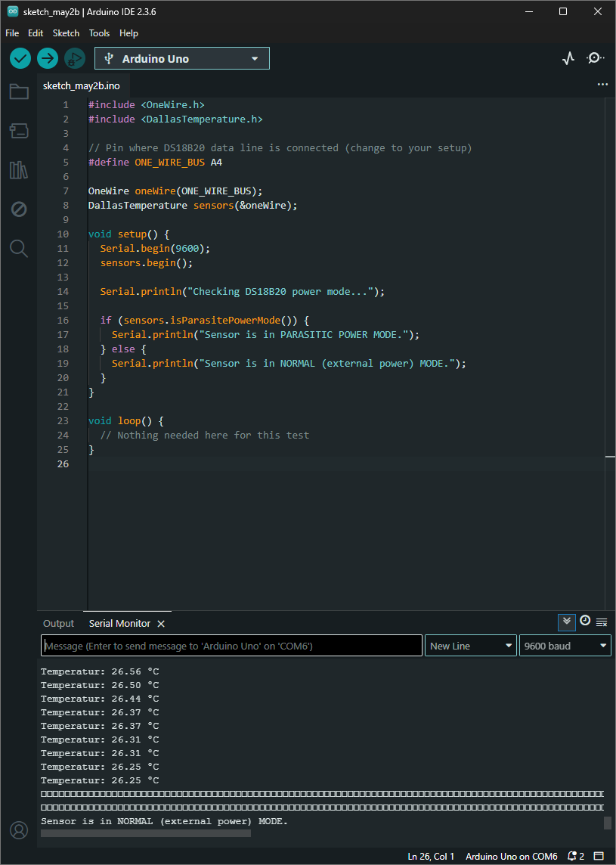Image resolution: width=616 pixels, height=865 pixels.
Task: Click the Serial Monitor vertical scrollbar thumb
Action: click(x=608, y=823)
